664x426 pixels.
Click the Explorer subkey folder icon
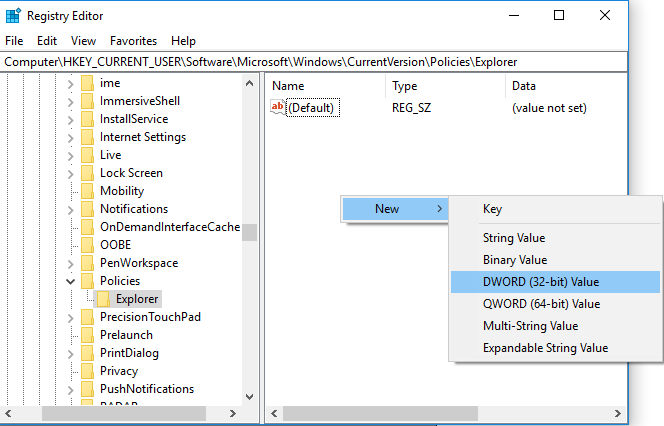pyautogui.click(x=103, y=299)
